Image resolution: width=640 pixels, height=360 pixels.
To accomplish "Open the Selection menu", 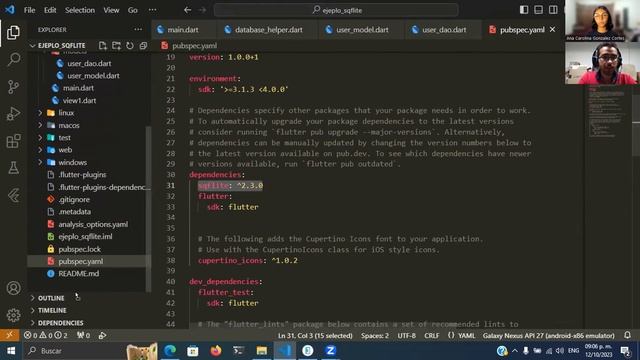I will [x=80, y=10].
